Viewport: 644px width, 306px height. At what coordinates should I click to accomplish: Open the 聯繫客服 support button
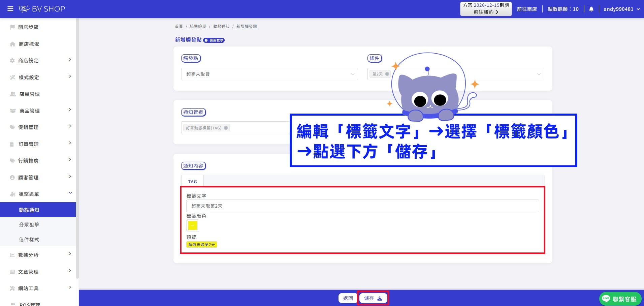[620, 299]
